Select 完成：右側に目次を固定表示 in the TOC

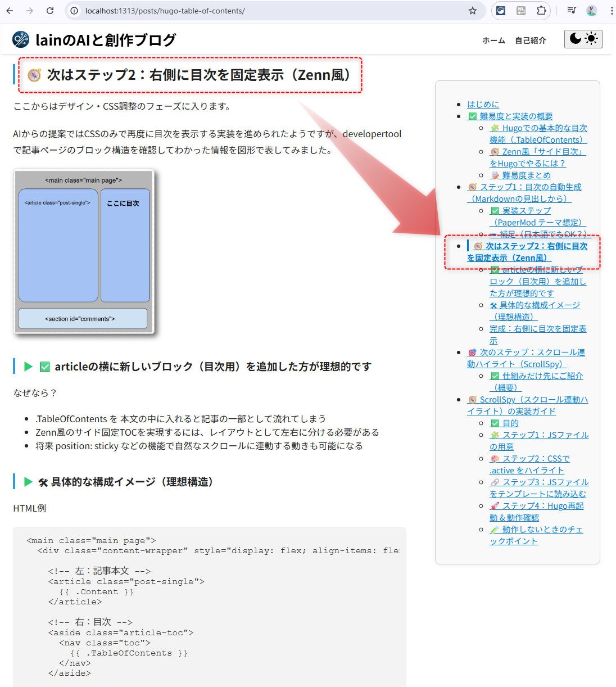pos(537,329)
